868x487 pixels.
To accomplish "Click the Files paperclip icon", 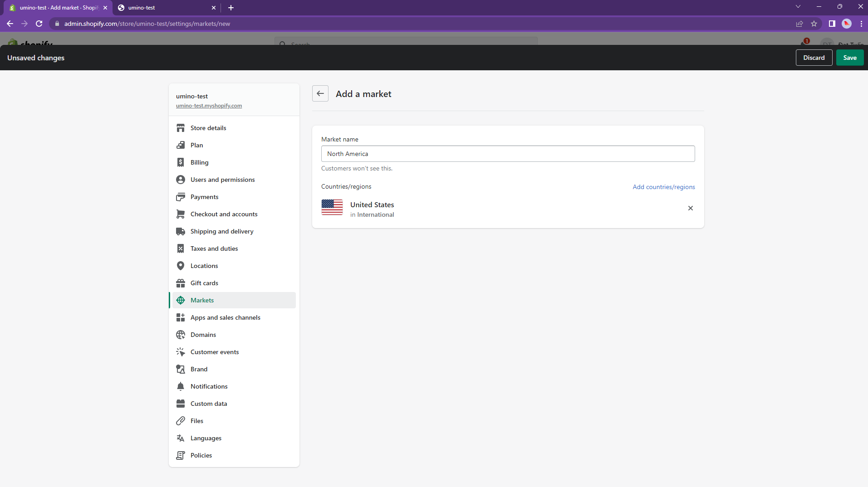I will [x=181, y=421].
